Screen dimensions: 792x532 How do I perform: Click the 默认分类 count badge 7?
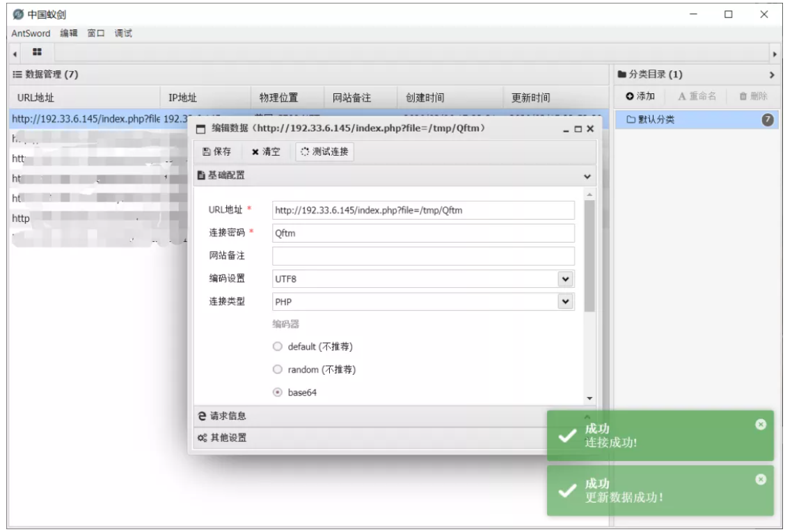767,120
